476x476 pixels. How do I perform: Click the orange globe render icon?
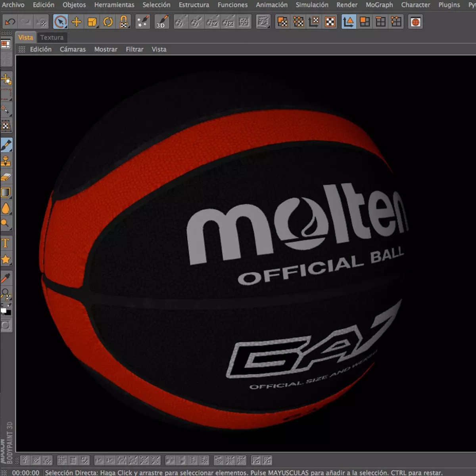(415, 22)
